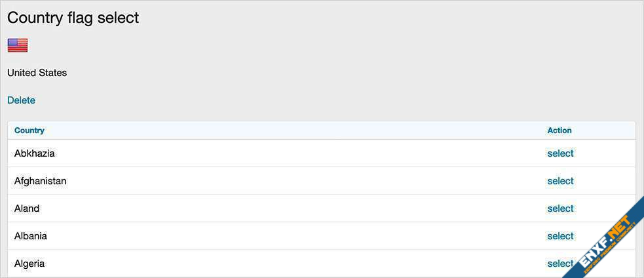Hit the select link for Algeria
The image size is (644, 278).
coord(560,264)
